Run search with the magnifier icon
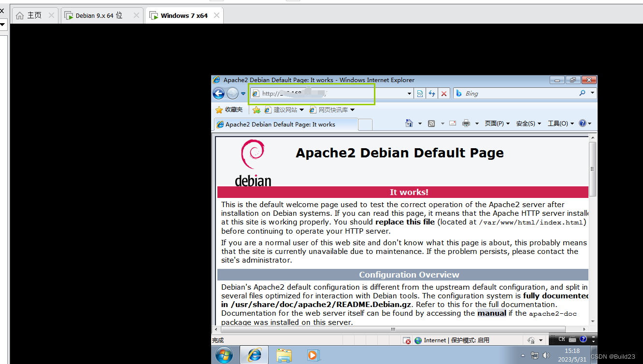This screenshot has height=364, width=643. tap(582, 93)
